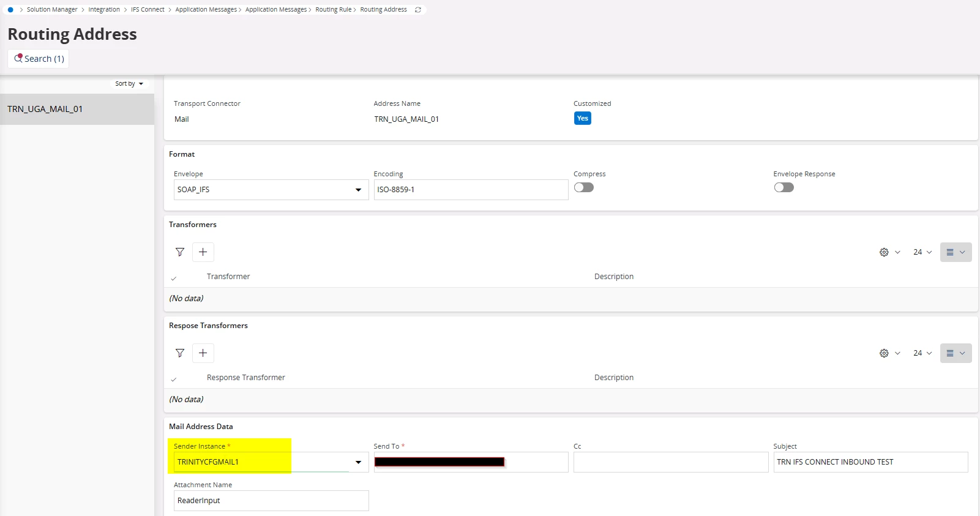Go to Solution Manager breadcrumb
The width and height of the screenshot is (980, 516).
click(x=52, y=10)
